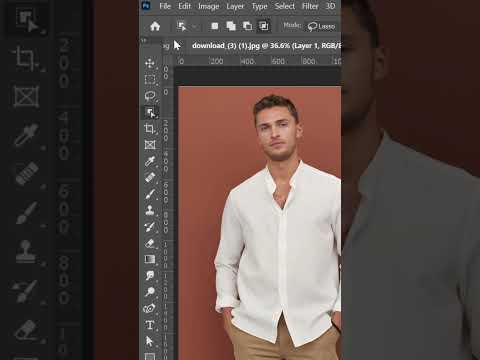Select the Blur/Smudge tool
This screenshot has width=480, height=360.
(x=150, y=275)
